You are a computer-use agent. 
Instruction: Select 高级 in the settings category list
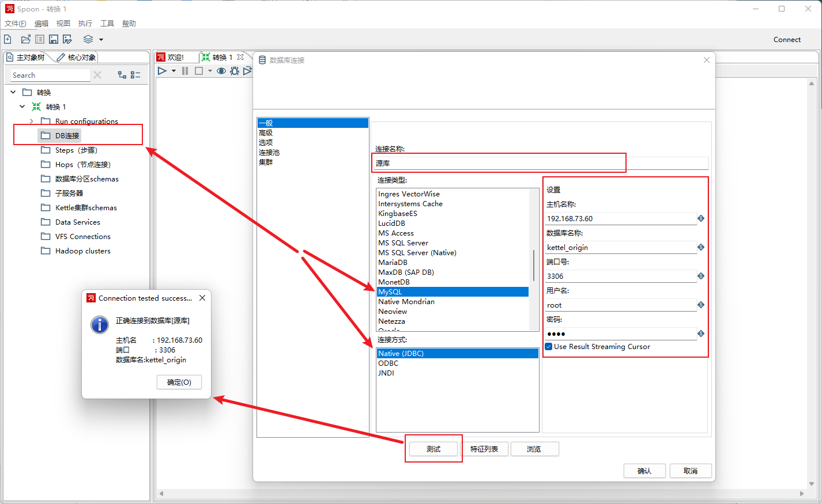266,133
